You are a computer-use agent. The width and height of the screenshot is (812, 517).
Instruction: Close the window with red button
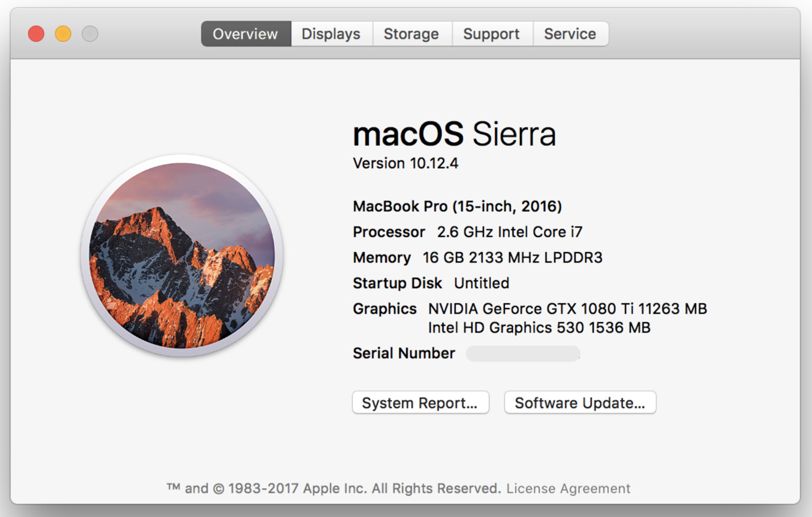[36, 34]
